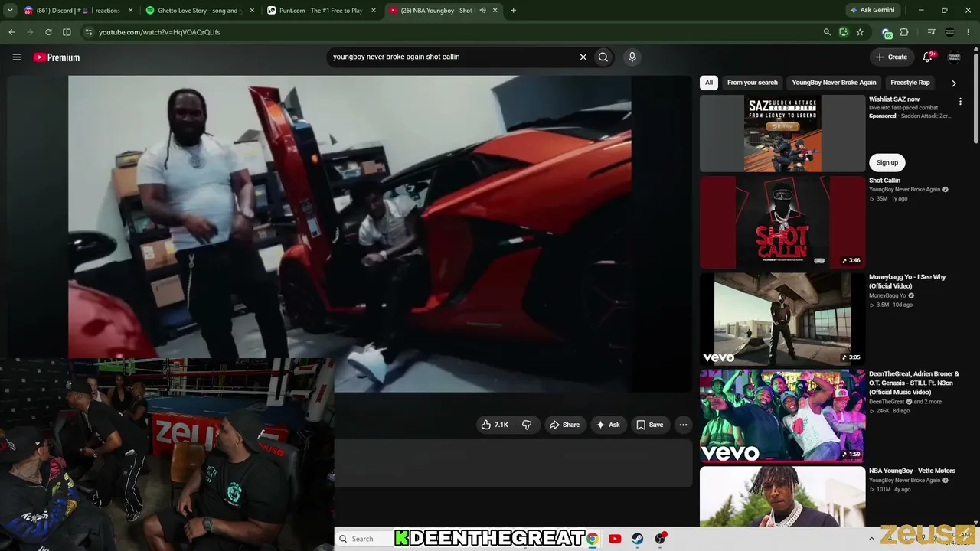The image size is (980, 551).
Task: Open the Create menu
Action: (891, 57)
